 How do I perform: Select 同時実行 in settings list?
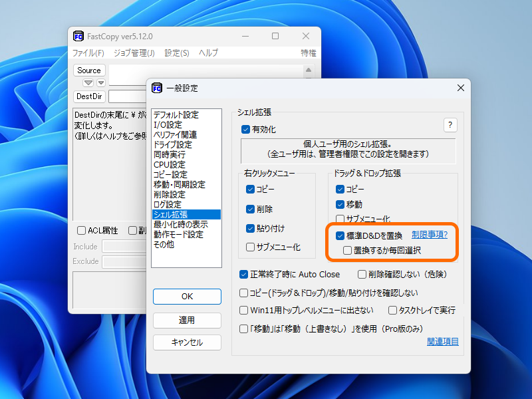click(186, 155)
